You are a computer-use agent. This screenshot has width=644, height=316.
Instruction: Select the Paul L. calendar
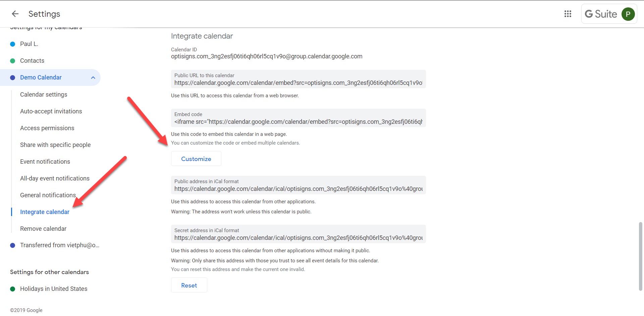pos(29,44)
